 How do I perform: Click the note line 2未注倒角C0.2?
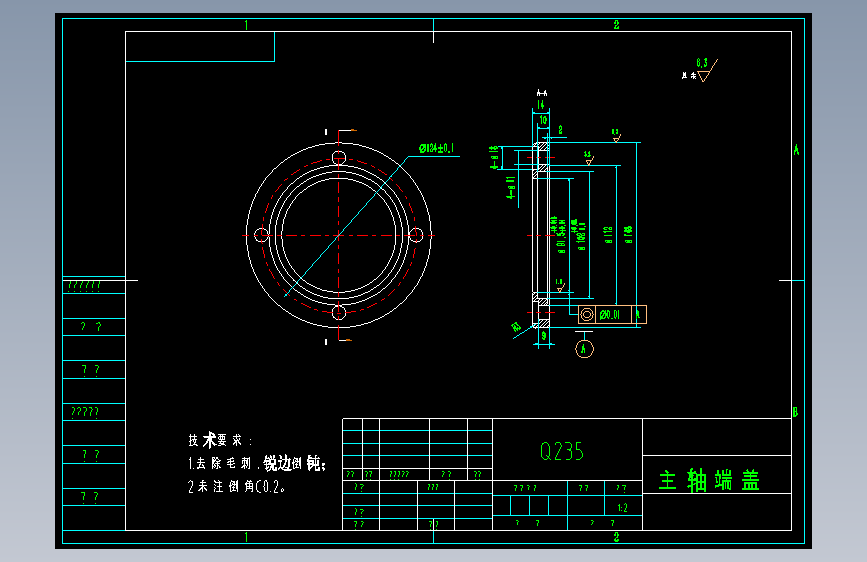pos(236,486)
